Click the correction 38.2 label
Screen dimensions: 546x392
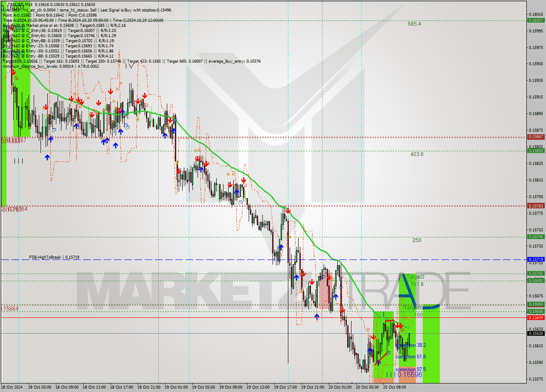(x=411, y=345)
